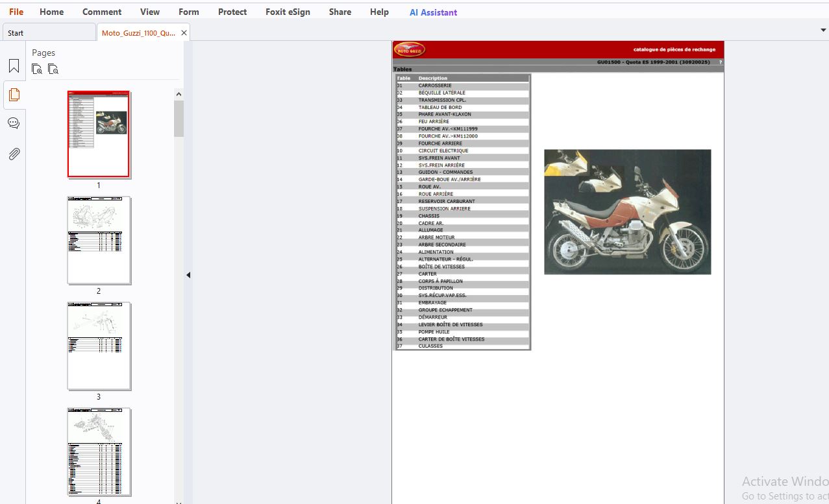829x504 pixels.
Task: Open the tab list dropdown arrow
Action: [823, 30]
